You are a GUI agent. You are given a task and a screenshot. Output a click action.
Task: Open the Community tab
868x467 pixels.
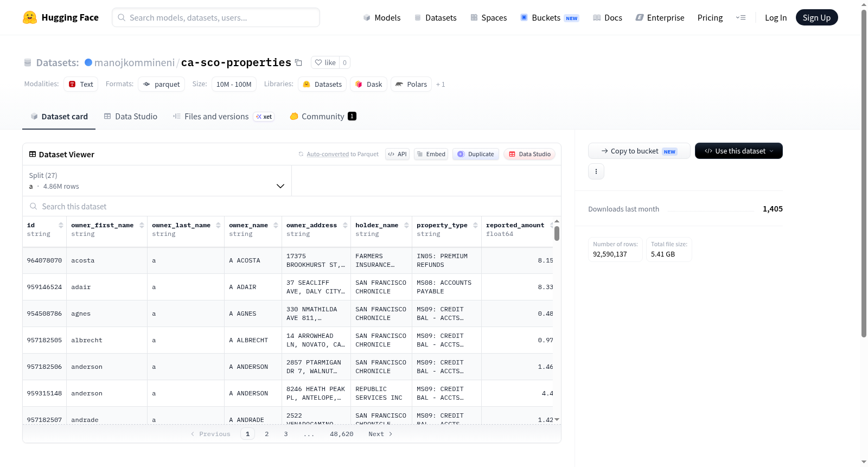(x=323, y=116)
